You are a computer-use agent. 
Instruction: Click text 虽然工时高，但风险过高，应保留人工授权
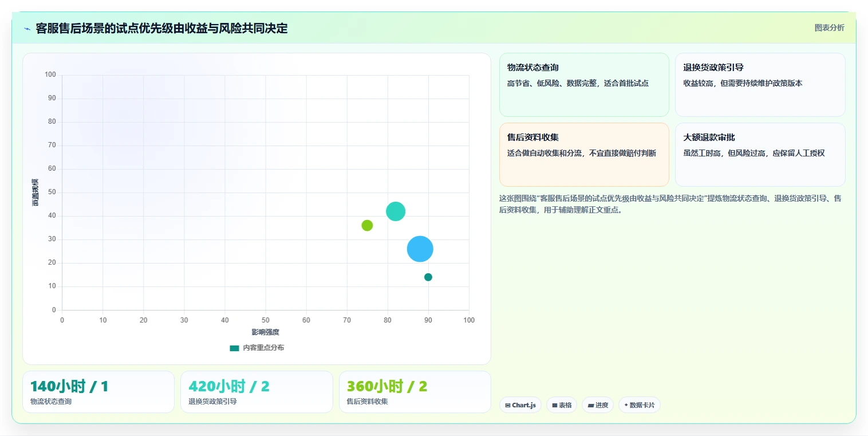(x=754, y=153)
